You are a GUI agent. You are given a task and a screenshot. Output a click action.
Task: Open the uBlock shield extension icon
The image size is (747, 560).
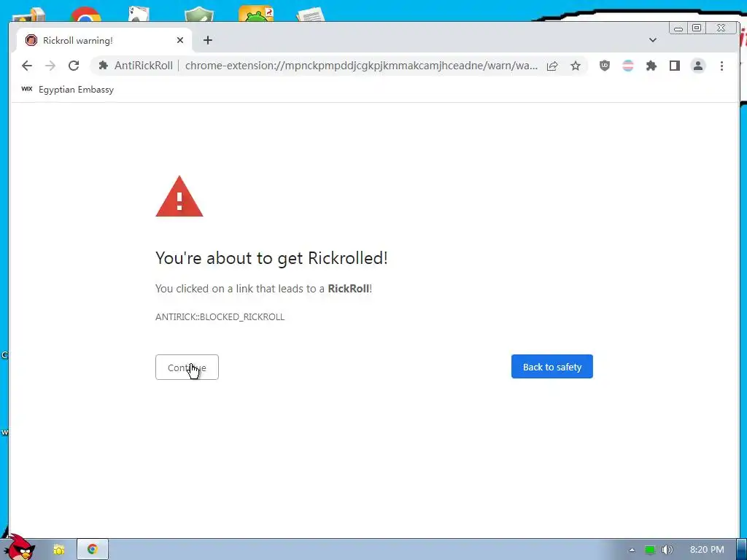tap(605, 66)
